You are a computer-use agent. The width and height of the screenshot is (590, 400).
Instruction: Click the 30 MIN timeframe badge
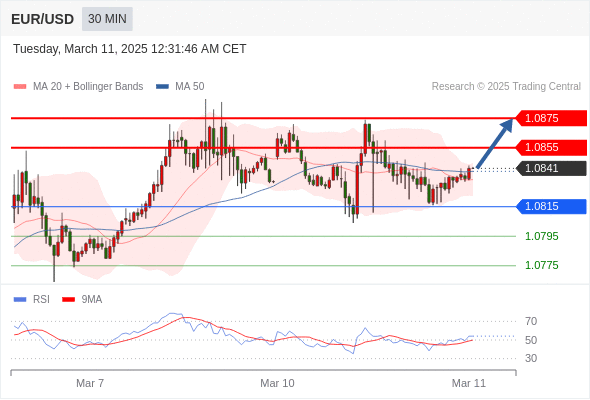(x=107, y=19)
